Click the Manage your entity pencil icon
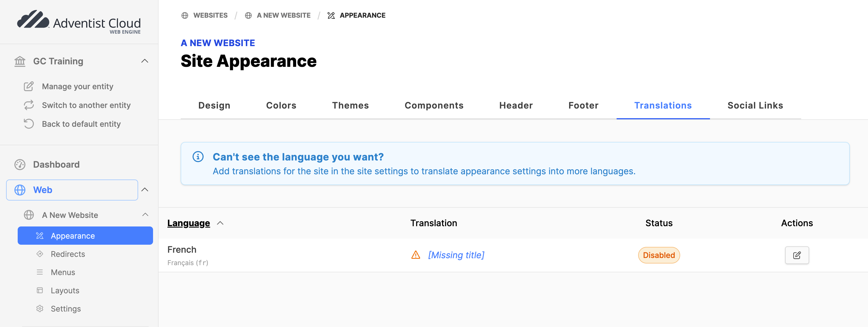868x327 pixels. 29,86
